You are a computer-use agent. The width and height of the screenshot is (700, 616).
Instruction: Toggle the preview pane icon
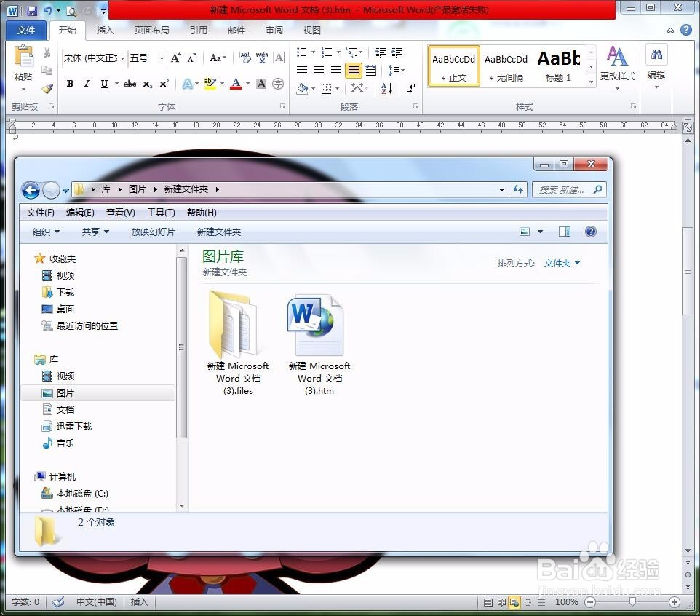565,232
